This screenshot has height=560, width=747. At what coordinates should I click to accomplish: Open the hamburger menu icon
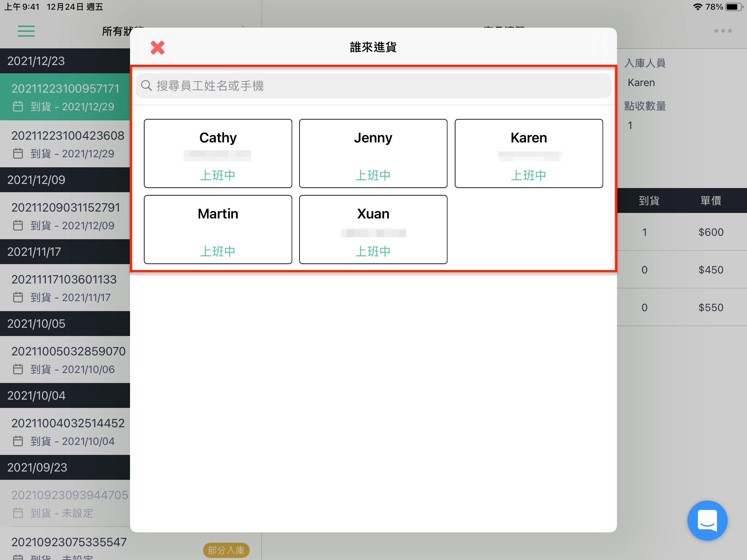click(26, 31)
